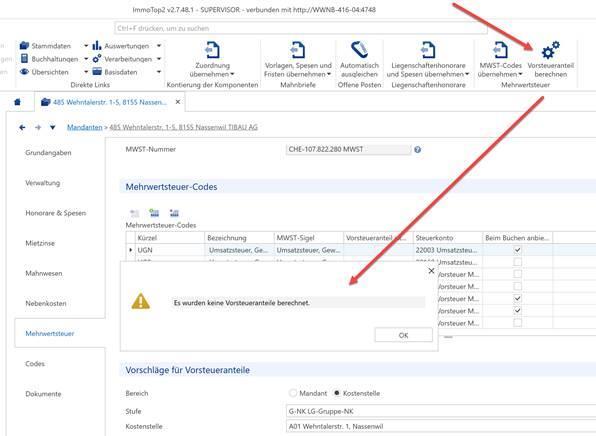This screenshot has height=436, width=596.
Task: Click the Ctrl+F search field
Action: pyautogui.click(x=300, y=28)
